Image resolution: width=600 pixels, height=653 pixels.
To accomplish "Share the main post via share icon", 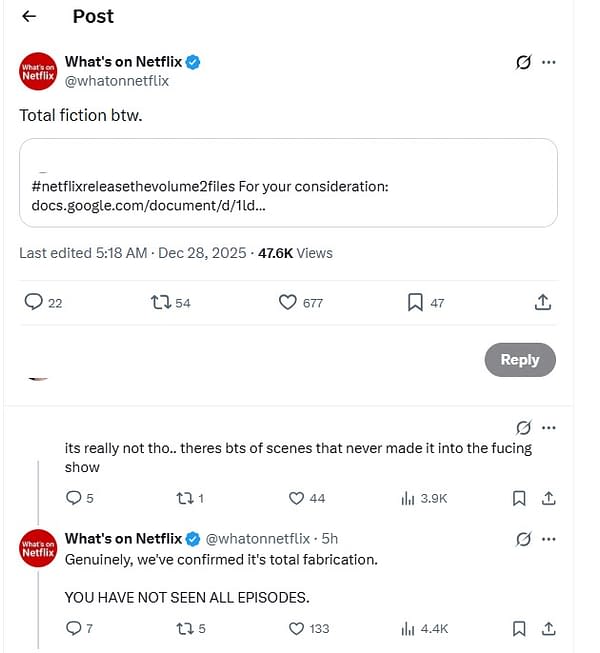I will pos(542,302).
